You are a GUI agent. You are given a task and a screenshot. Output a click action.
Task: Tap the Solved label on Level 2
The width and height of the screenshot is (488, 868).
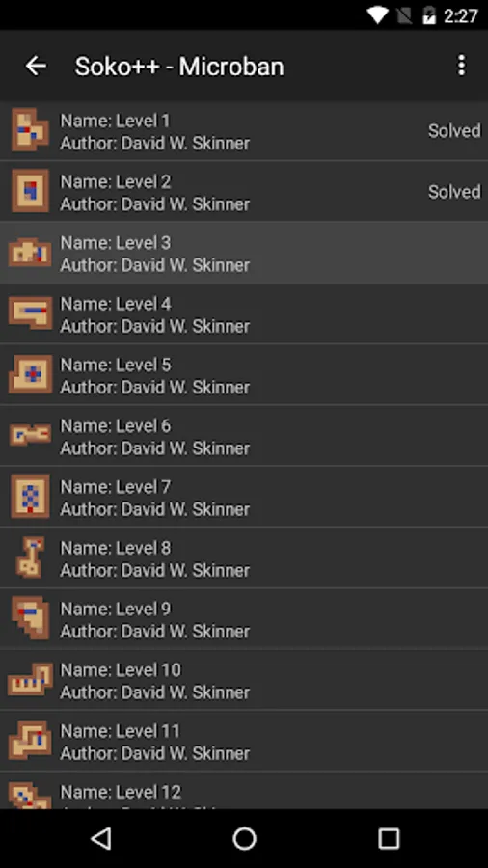click(x=454, y=192)
